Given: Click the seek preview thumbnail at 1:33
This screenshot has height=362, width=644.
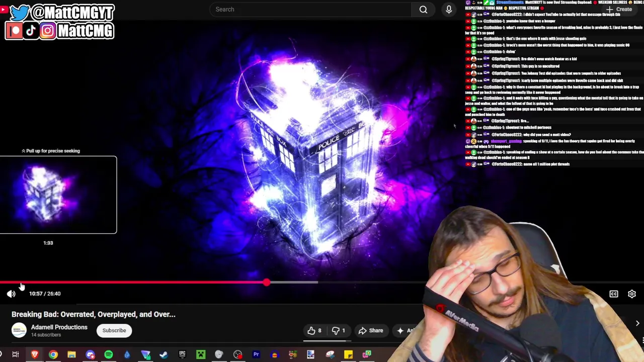Looking at the screenshot, I should tap(58, 195).
